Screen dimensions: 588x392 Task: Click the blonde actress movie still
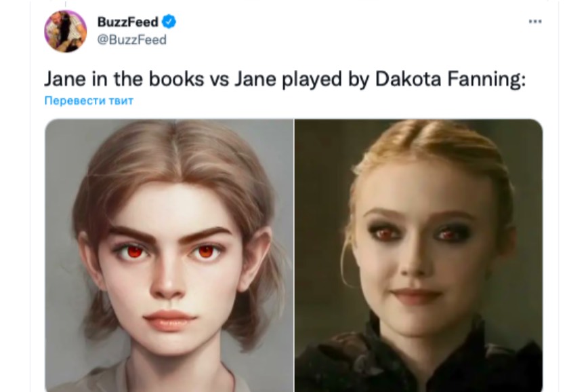point(419,255)
